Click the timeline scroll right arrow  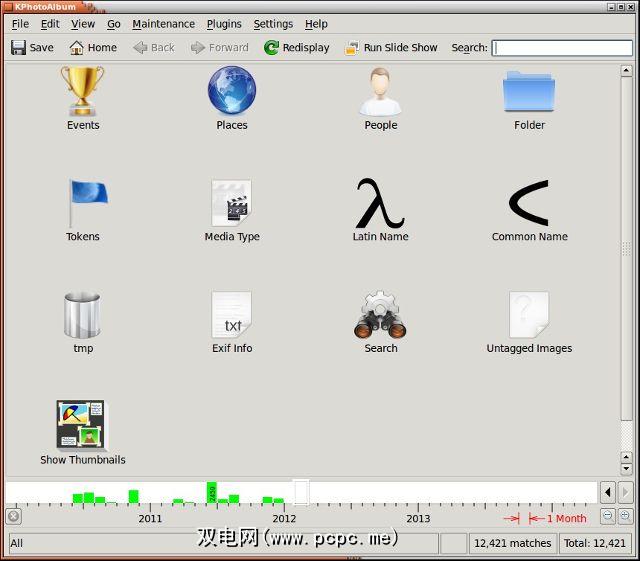(x=625, y=492)
